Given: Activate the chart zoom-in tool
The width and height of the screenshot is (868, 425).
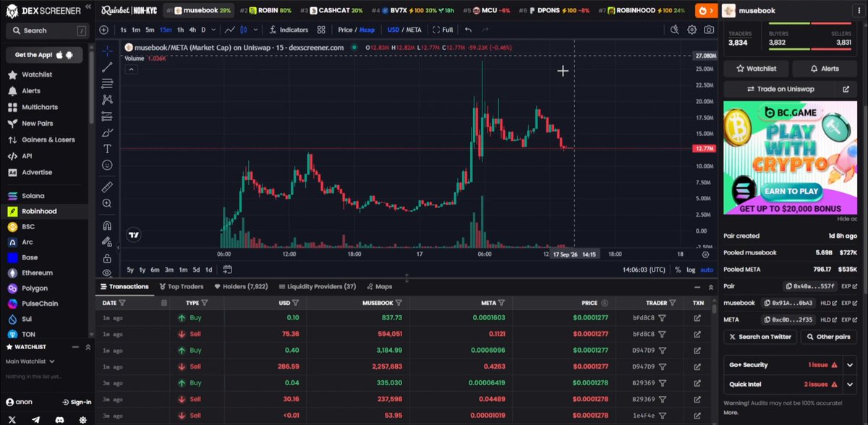Looking at the screenshot, I should [107, 203].
